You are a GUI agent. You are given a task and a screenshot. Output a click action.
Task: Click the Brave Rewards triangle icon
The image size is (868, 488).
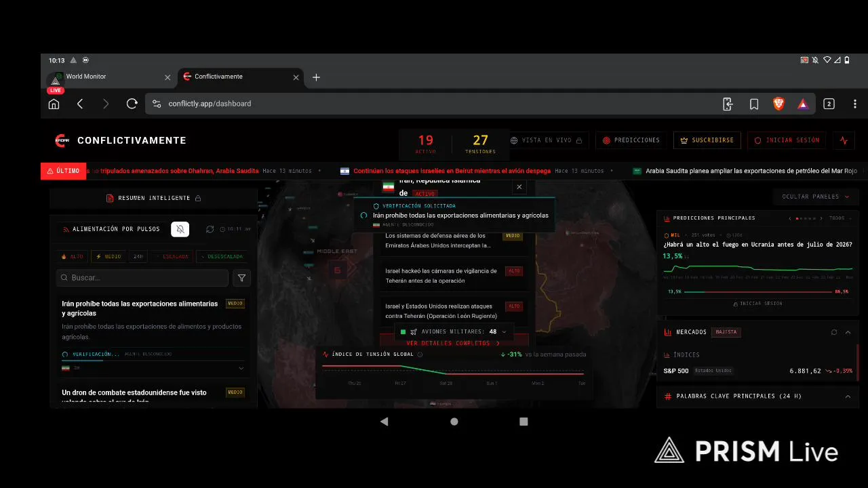(803, 104)
